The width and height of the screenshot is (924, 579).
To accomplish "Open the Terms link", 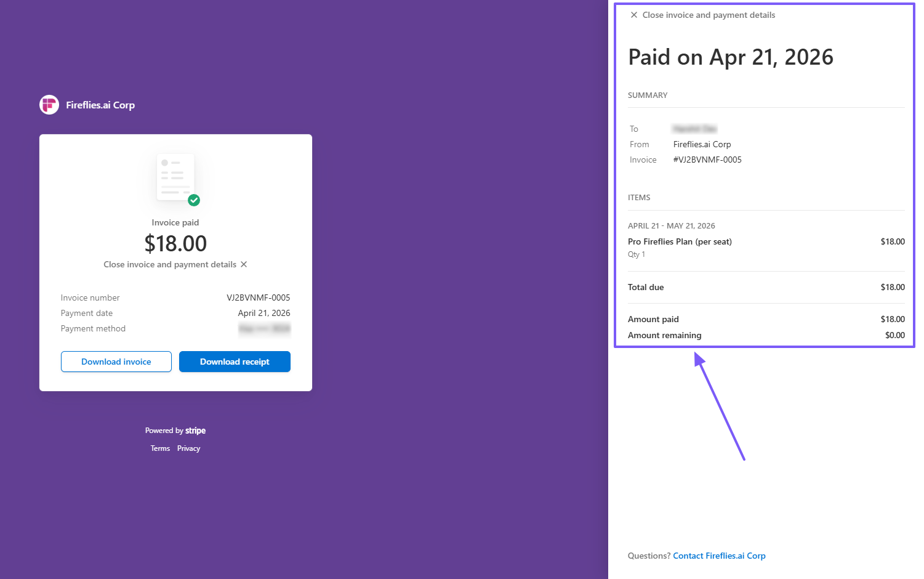I will point(160,448).
